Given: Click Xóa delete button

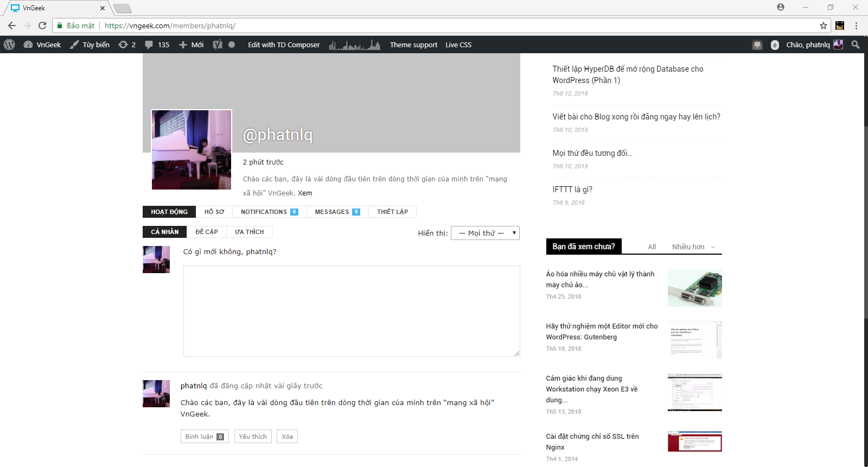Looking at the screenshot, I should click(287, 437).
